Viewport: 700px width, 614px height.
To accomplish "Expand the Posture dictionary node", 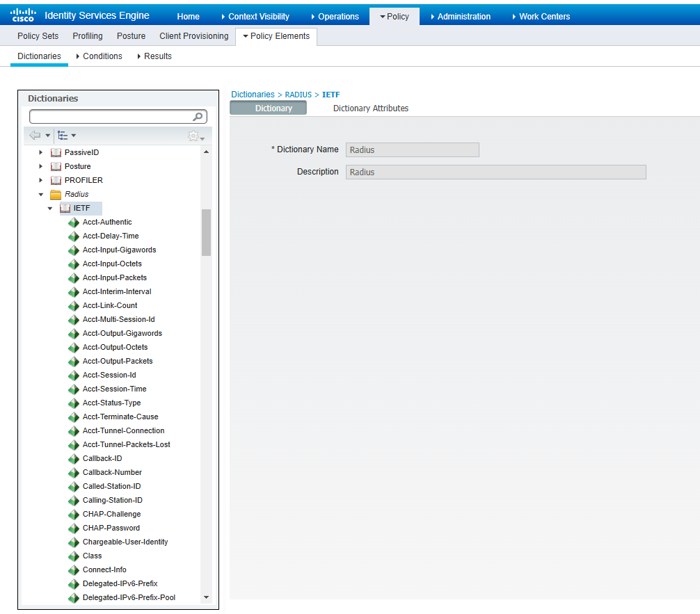I will click(41, 166).
